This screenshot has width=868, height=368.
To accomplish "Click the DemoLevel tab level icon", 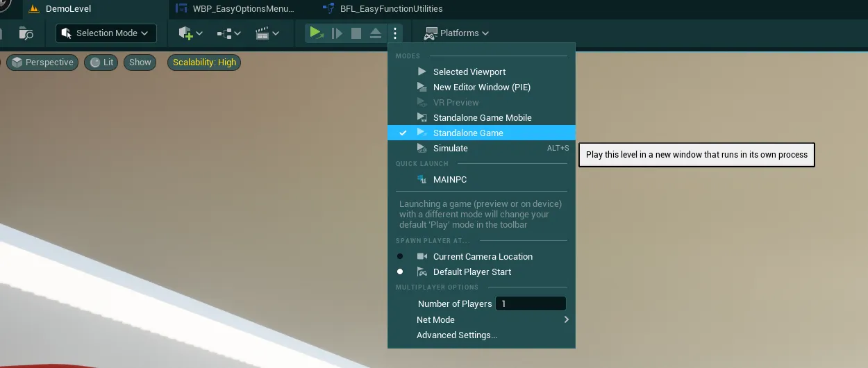I will 33,9.
